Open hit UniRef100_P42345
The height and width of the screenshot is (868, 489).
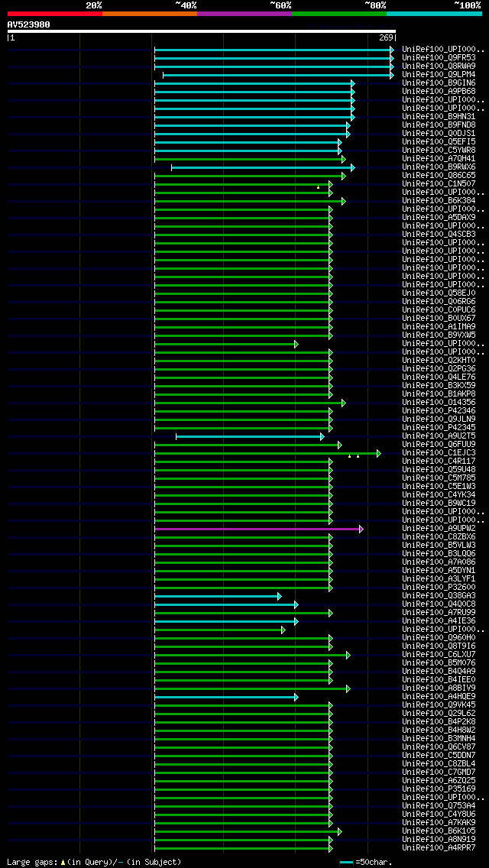coord(439,428)
